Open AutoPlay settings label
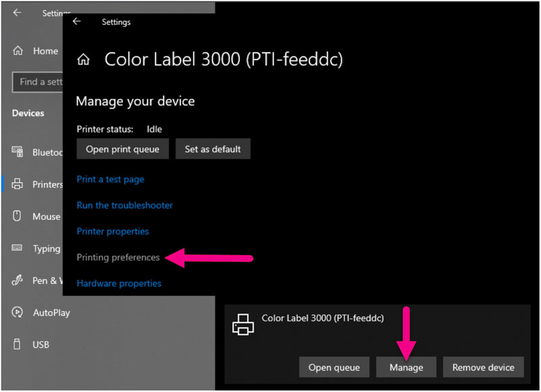The height and width of the screenshot is (392, 541). [51, 313]
